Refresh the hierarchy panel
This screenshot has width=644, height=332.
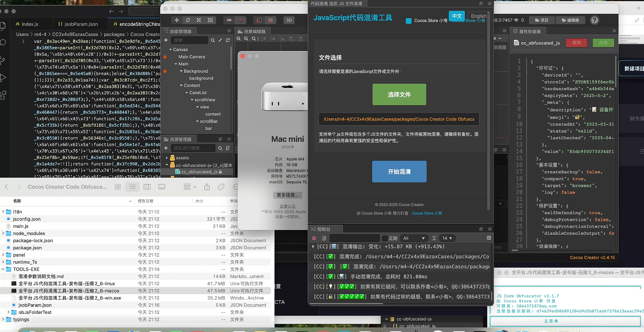[228, 40]
